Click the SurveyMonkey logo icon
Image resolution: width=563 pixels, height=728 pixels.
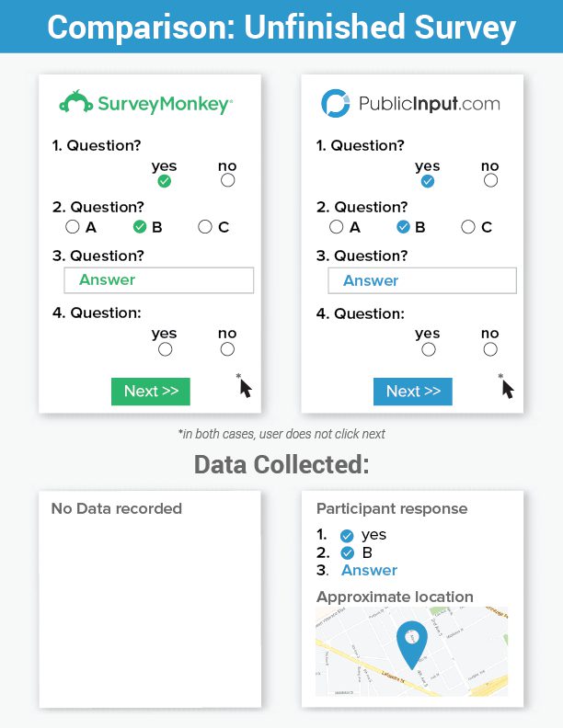coord(76,102)
